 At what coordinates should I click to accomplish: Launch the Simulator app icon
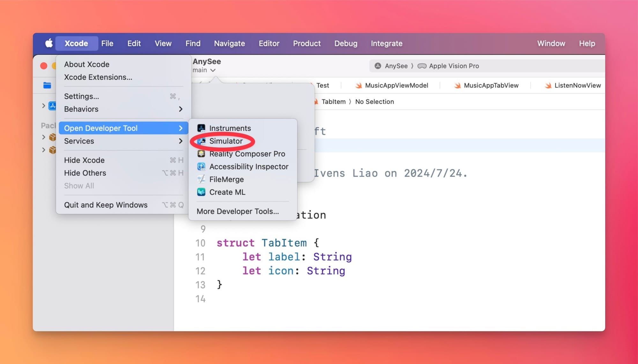pos(201,141)
